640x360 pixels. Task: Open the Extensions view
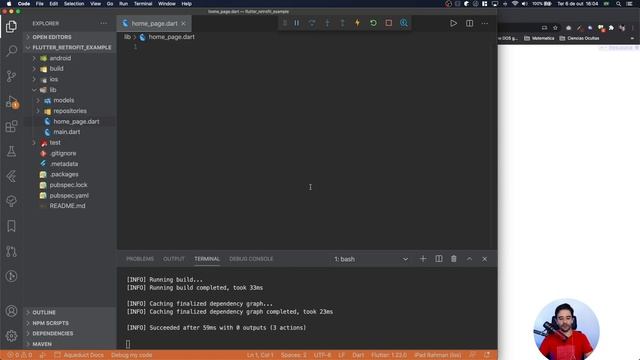pyautogui.click(x=11, y=127)
